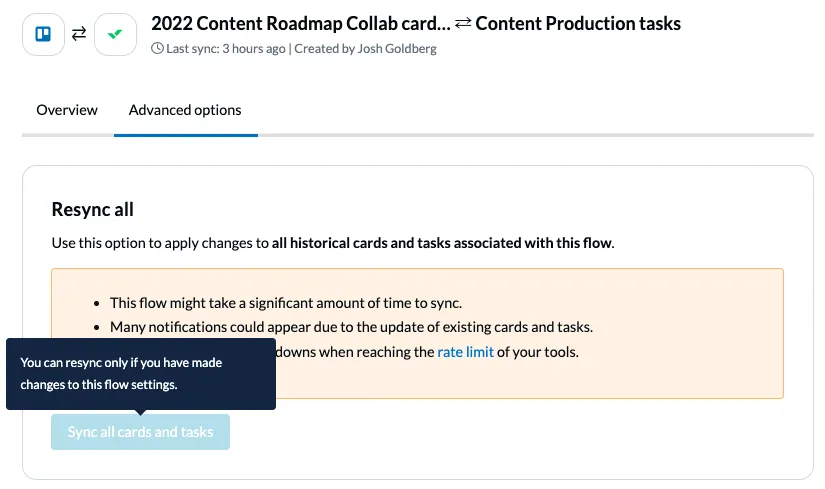Click the bidirectional arrows in the flow title
The image size is (825, 489).
[x=462, y=22]
